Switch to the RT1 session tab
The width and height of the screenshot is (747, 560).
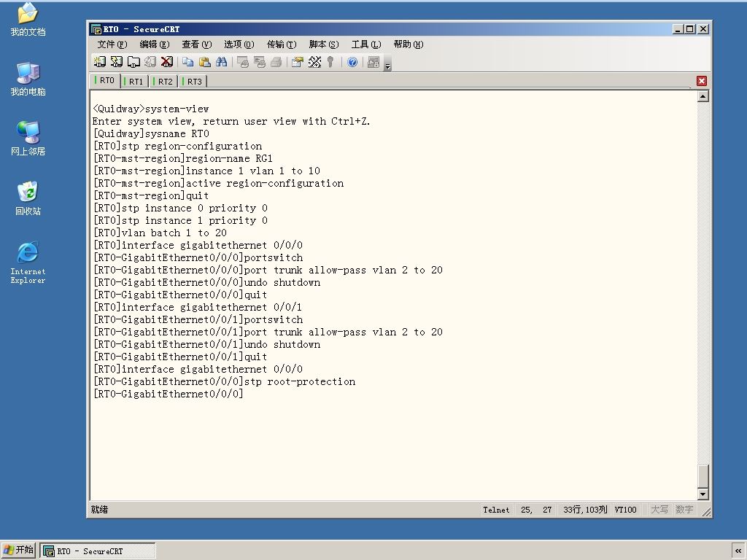[x=134, y=82]
